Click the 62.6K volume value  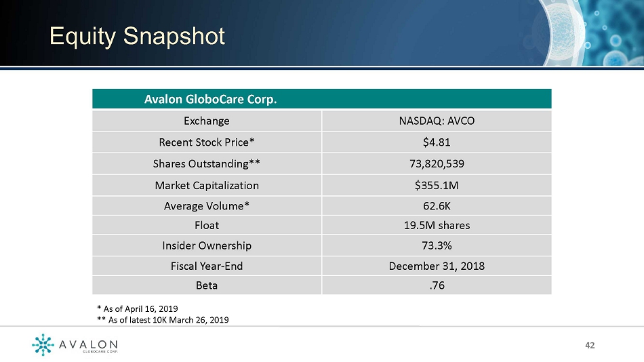[x=436, y=206]
